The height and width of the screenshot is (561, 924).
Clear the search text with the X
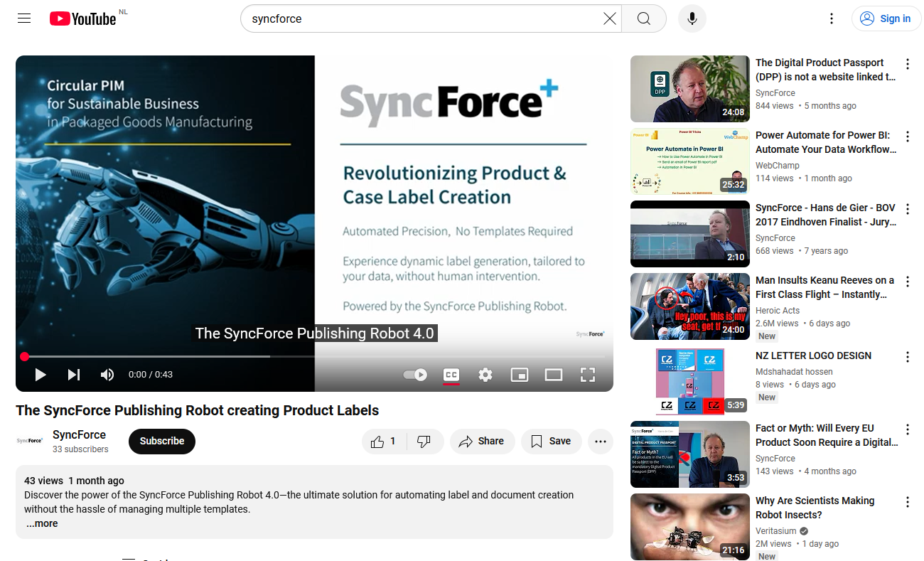pyautogui.click(x=610, y=18)
